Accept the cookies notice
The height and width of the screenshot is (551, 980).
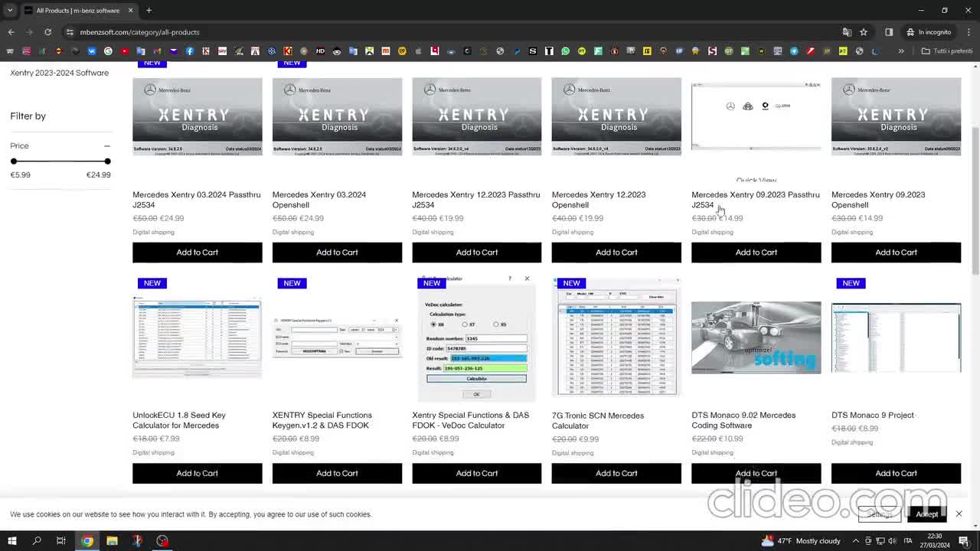tap(926, 514)
